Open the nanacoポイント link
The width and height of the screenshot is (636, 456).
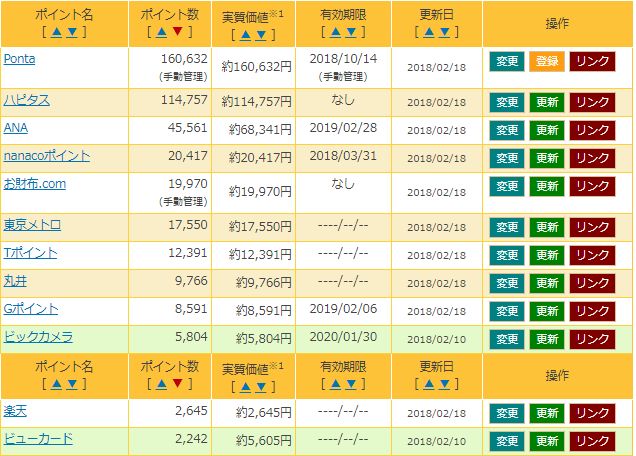tap(47, 156)
